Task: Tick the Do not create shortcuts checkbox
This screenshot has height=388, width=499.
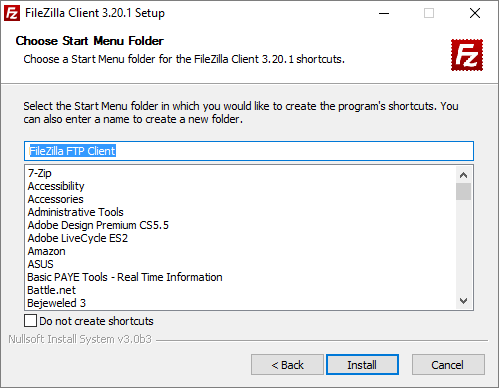Action: (30, 321)
